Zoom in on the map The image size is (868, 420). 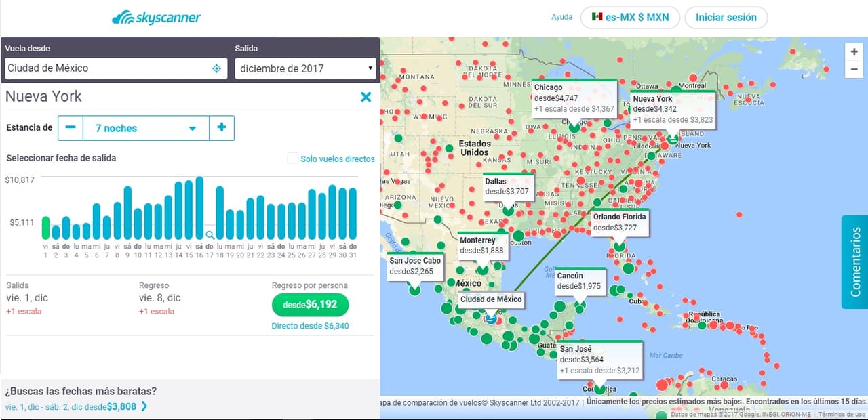click(x=854, y=52)
